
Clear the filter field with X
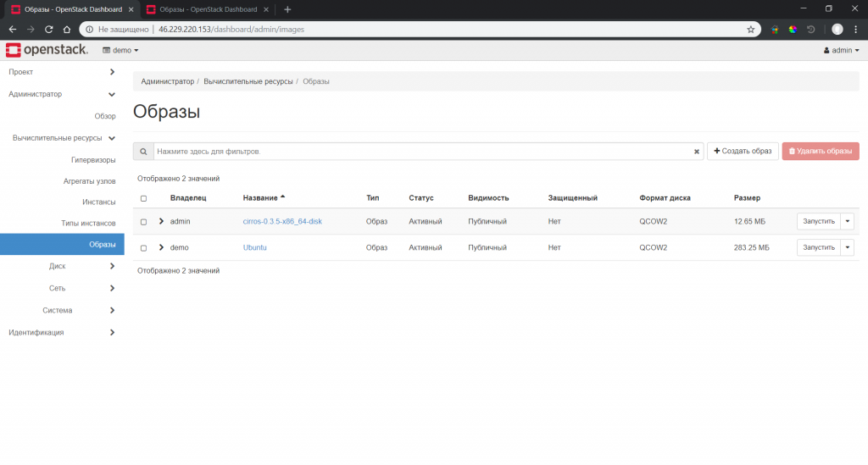coord(697,152)
